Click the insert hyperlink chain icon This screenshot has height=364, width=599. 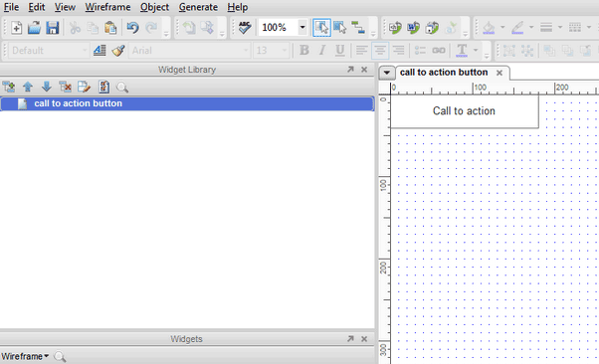point(439,50)
